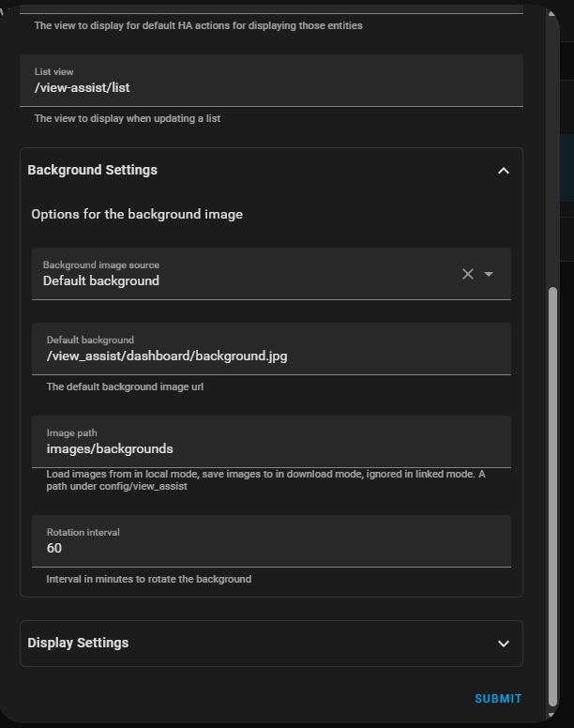Click 'The default background image url' hint
Image resolution: width=574 pixels, height=728 pixels.
point(125,387)
